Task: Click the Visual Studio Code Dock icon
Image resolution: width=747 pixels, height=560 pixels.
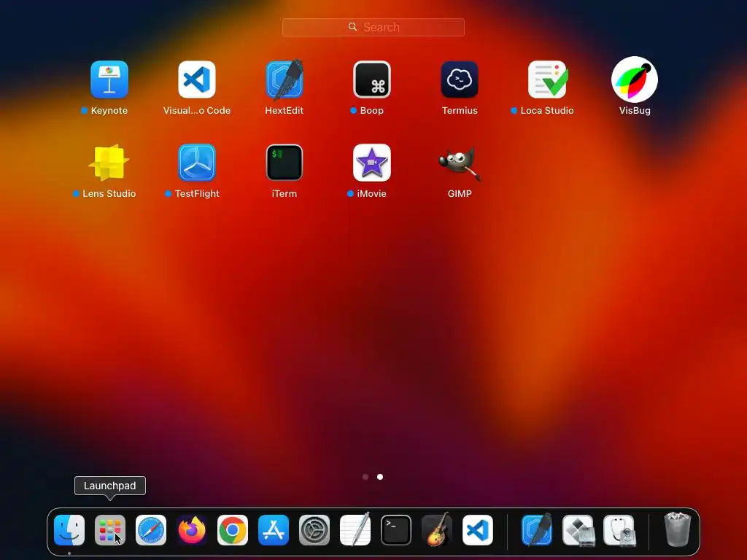Action: 478,530
